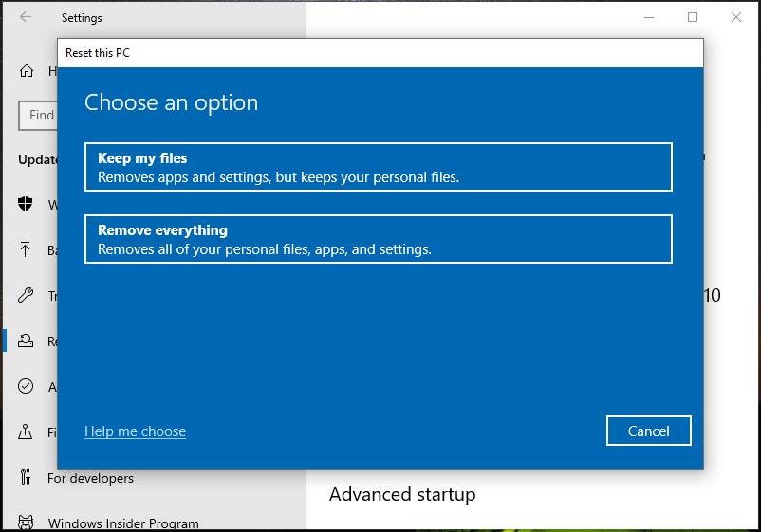Close the Settings window
Image resolution: width=761 pixels, height=532 pixels.
tap(735, 17)
